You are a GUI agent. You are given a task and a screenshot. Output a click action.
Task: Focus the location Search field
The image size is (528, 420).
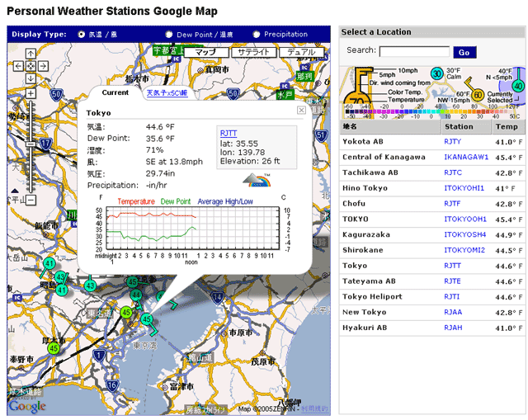(414, 52)
